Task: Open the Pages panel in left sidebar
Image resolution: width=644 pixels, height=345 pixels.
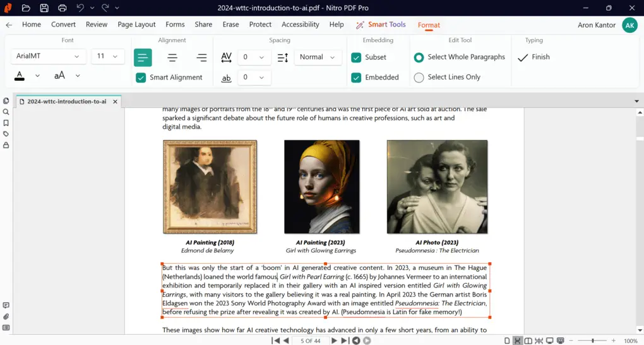Action: pos(6,101)
